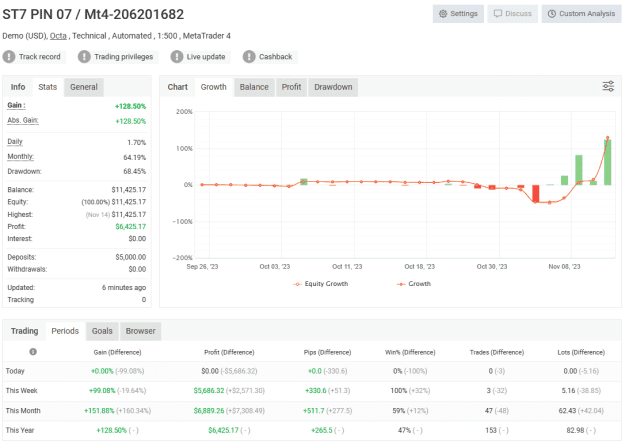
Task: Click the Live update label
Action: [x=206, y=57]
